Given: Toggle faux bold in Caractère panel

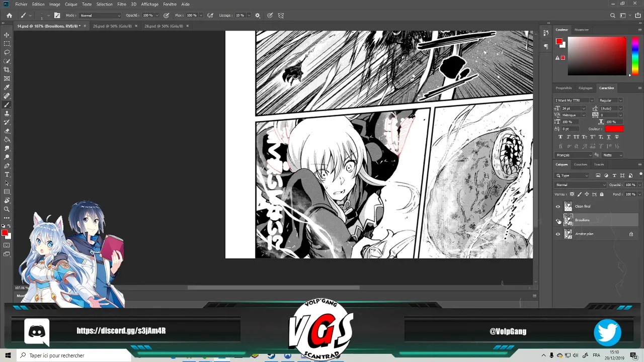Looking at the screenshot, I should click(560, 137).
